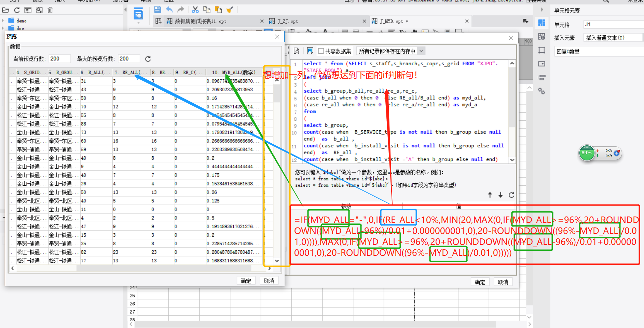644x328 pixels.
Task: Open the file panel gear settings icon
Action: (x=39, y=10)
